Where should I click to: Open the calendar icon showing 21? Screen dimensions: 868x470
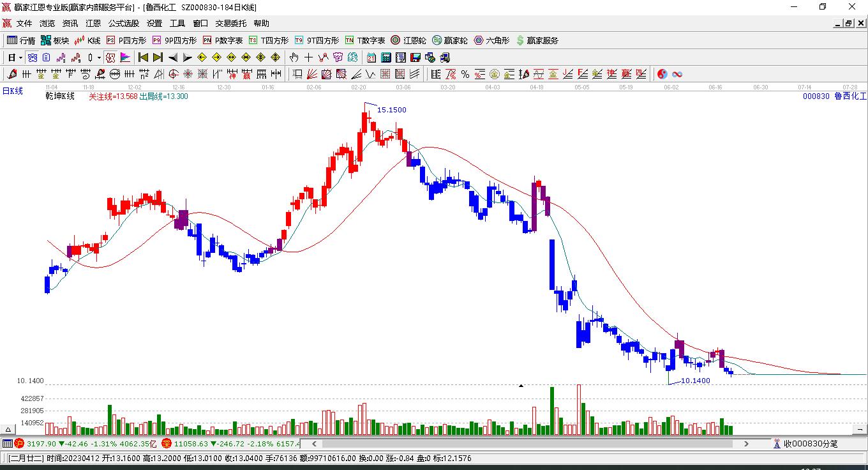[371, 57]
